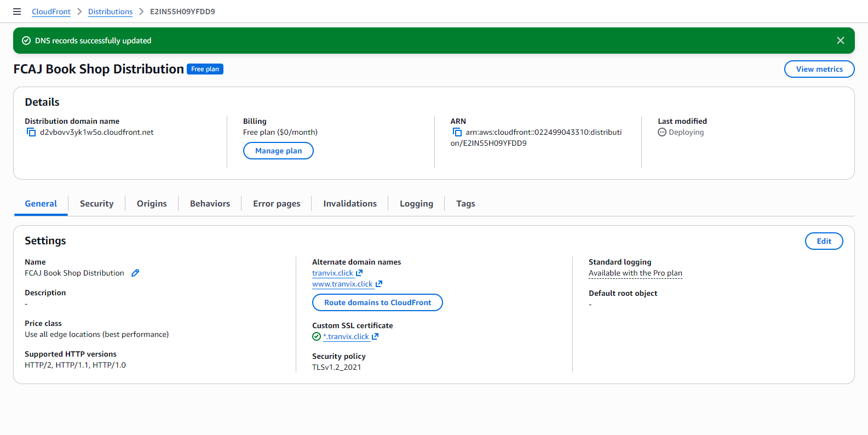Click the SSL certificate verified checkmark icon

tap(317, 336)
